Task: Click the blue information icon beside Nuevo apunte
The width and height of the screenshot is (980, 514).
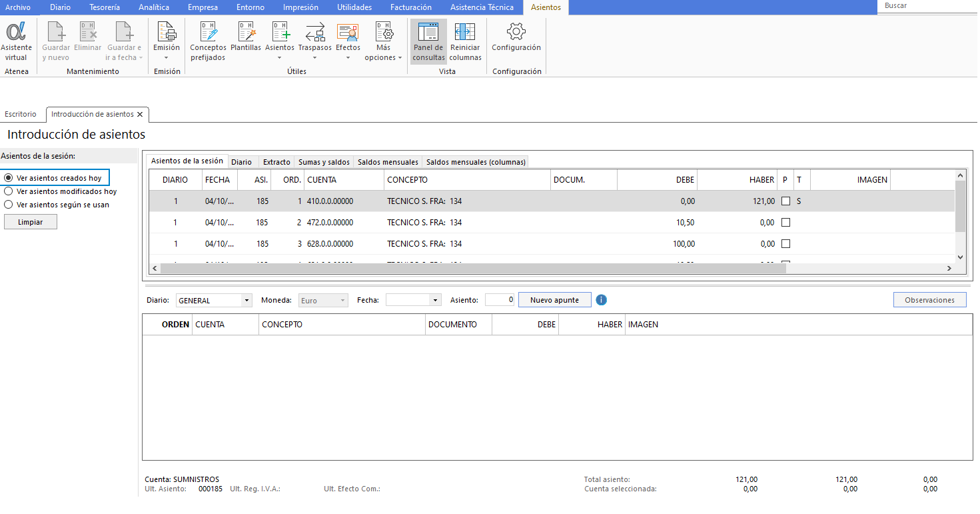Action: click(602, 300)
